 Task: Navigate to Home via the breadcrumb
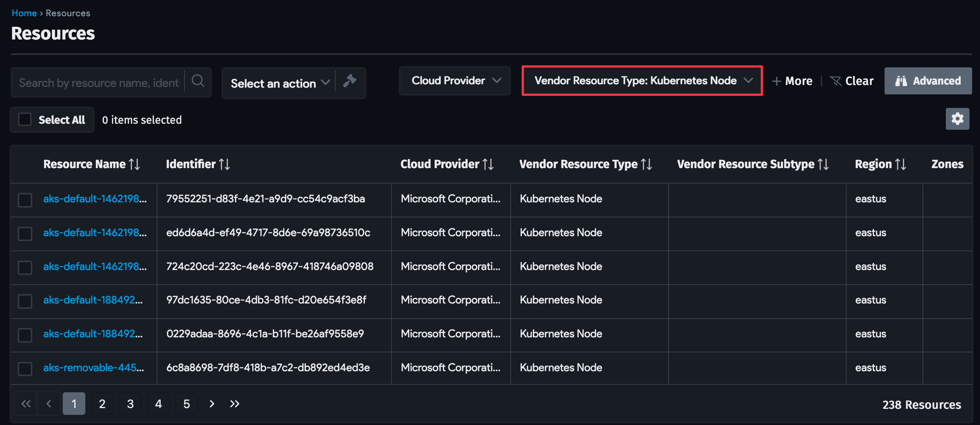(x=24, y=12)
